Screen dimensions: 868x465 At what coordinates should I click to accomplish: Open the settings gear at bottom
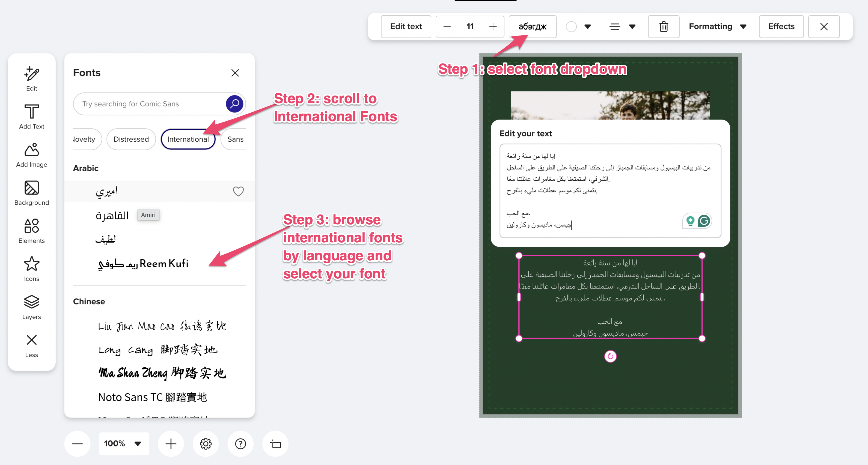click(206, 443)
